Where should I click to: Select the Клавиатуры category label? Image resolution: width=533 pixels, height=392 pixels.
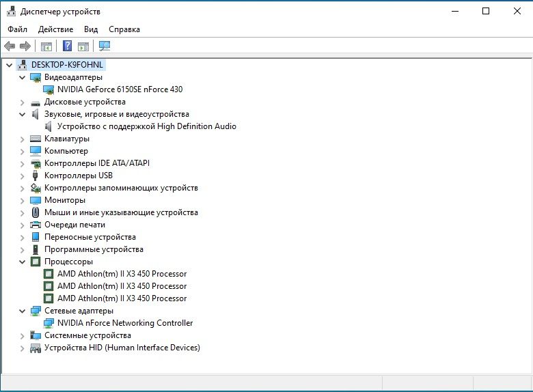67,139
